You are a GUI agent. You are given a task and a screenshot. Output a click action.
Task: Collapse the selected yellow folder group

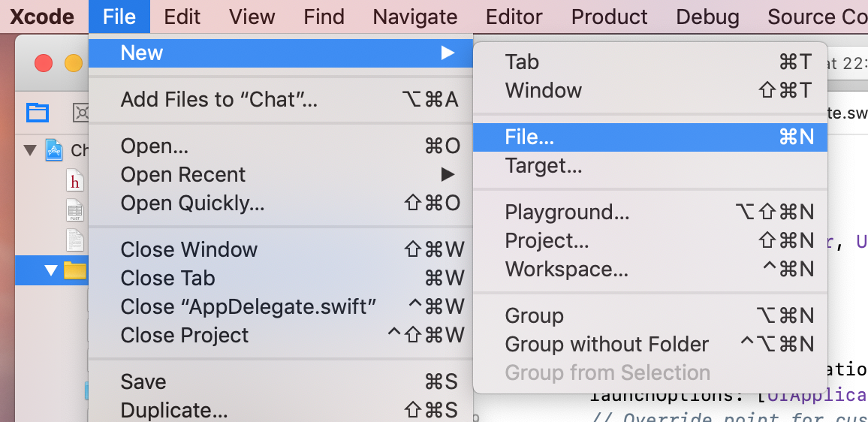[x=51, y=270]
